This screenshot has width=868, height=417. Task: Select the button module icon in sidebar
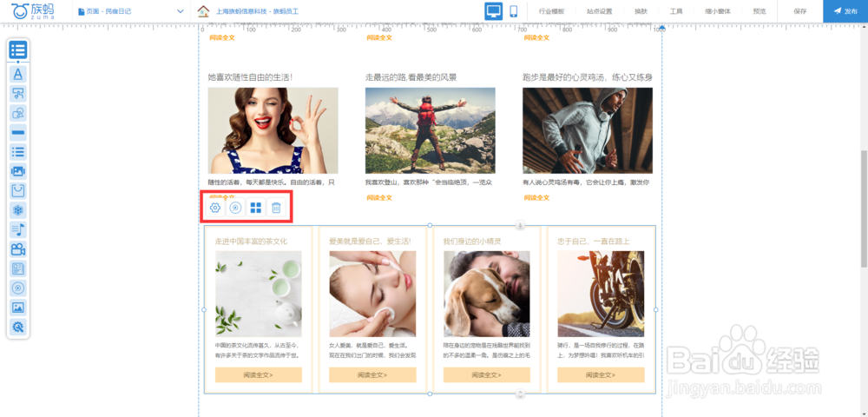pos(18,94)
